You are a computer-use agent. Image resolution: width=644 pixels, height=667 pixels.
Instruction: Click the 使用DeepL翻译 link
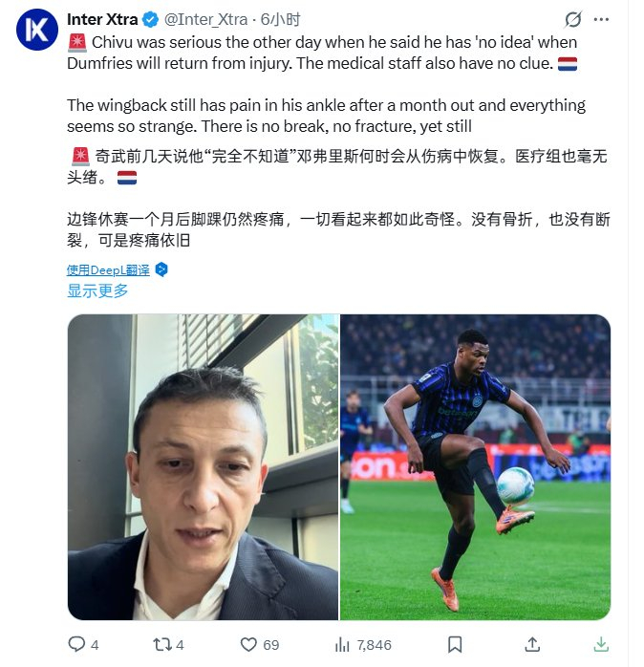(108, 270)
